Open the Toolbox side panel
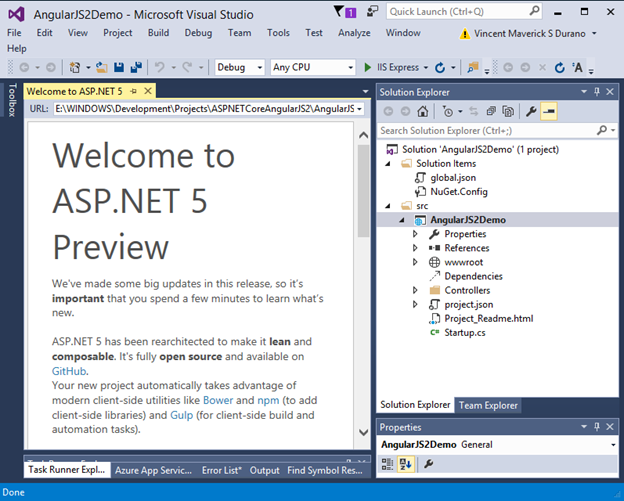 [x=12, y=99]
